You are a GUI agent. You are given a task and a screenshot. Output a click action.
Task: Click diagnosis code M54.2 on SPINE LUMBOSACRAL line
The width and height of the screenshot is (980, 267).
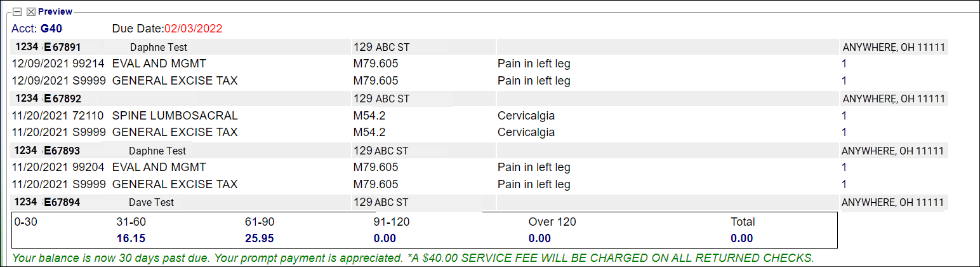point(369,116)
